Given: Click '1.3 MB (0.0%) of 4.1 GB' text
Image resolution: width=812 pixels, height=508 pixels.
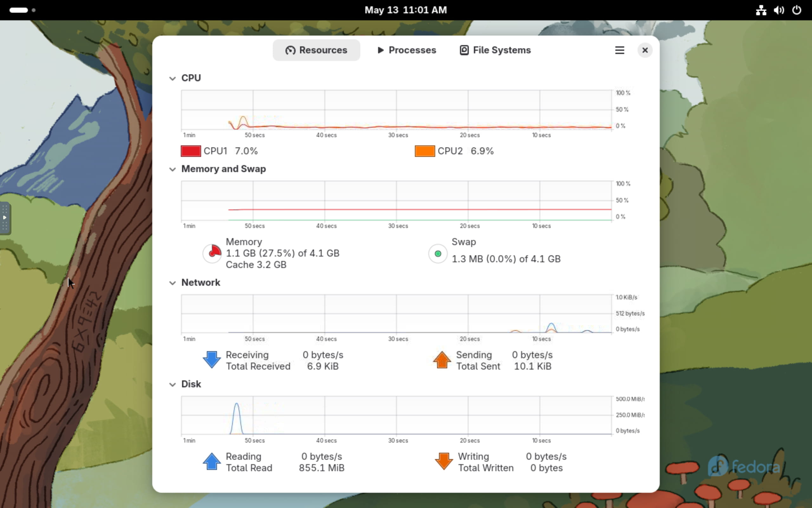Looking at the screenshot, I should [x=506, y=259].
